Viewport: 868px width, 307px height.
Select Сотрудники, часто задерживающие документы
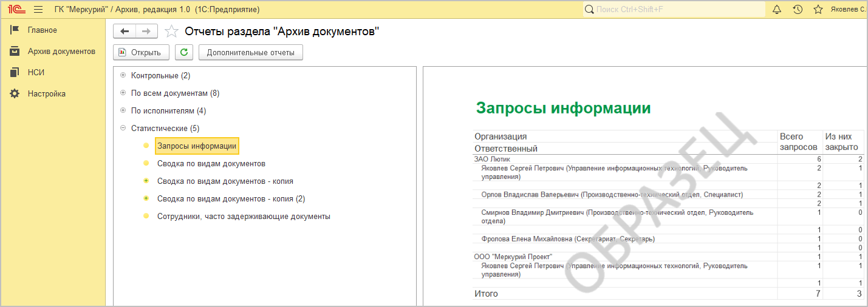pyautogui.click(x=244, y=216)
